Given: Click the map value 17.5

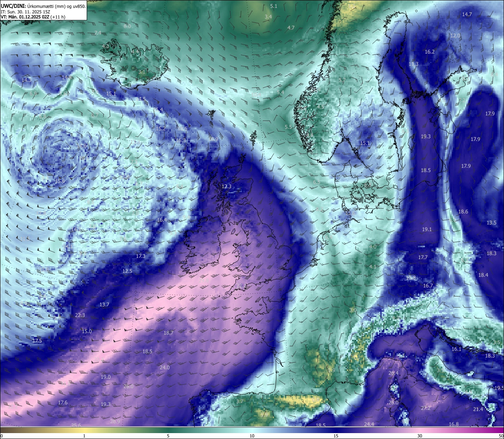Looking at the screenshot, I should pyautogui.click(x=37, y=340).
